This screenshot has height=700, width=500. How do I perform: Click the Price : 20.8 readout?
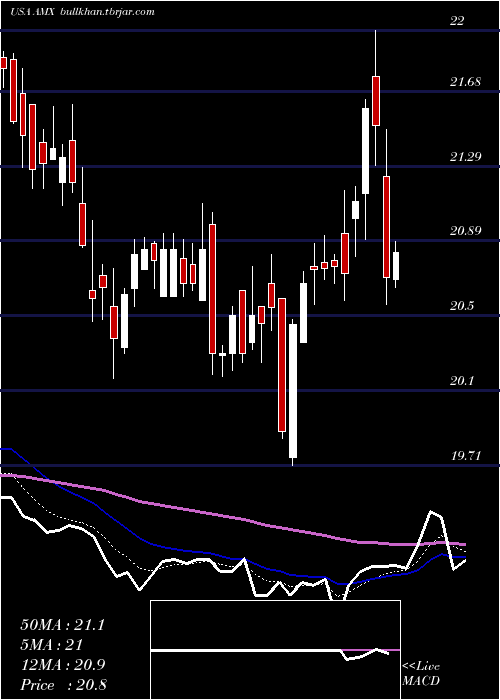(63, 685)
